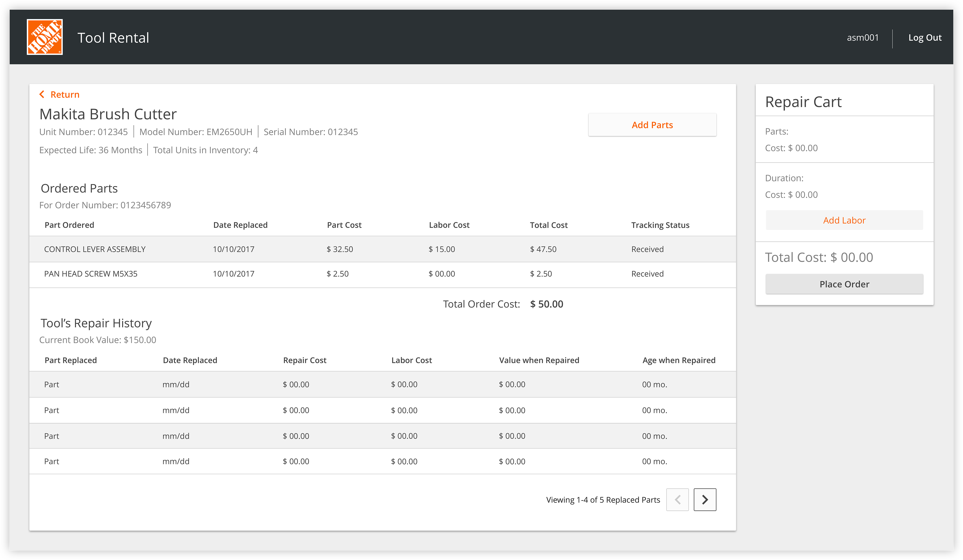
Task: Click the Duration: label in Repair Cart
Action: (x=784, y=178)
